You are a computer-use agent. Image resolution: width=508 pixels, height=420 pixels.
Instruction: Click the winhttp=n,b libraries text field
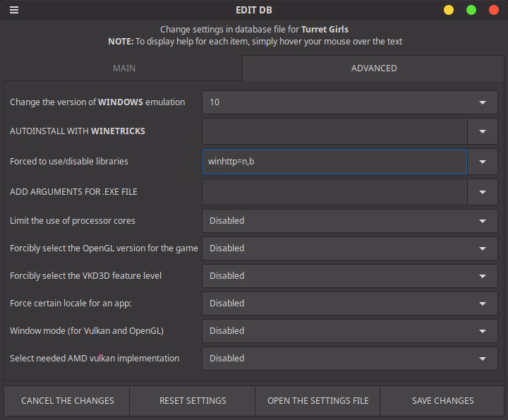coord(334,162)
